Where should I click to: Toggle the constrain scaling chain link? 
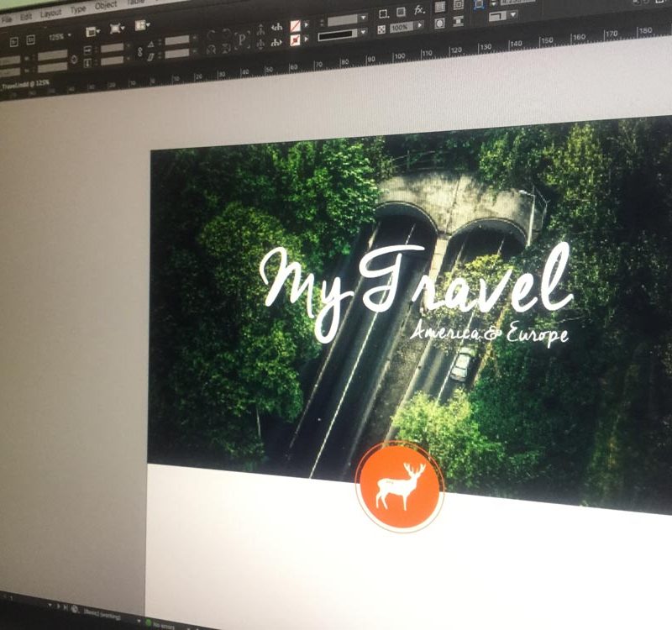tap(139, 52)
